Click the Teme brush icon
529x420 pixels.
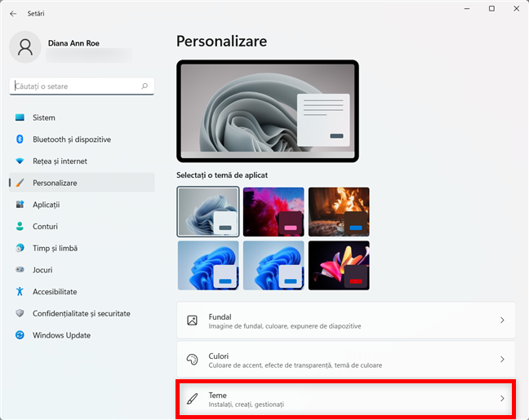[x=193, y=399]
